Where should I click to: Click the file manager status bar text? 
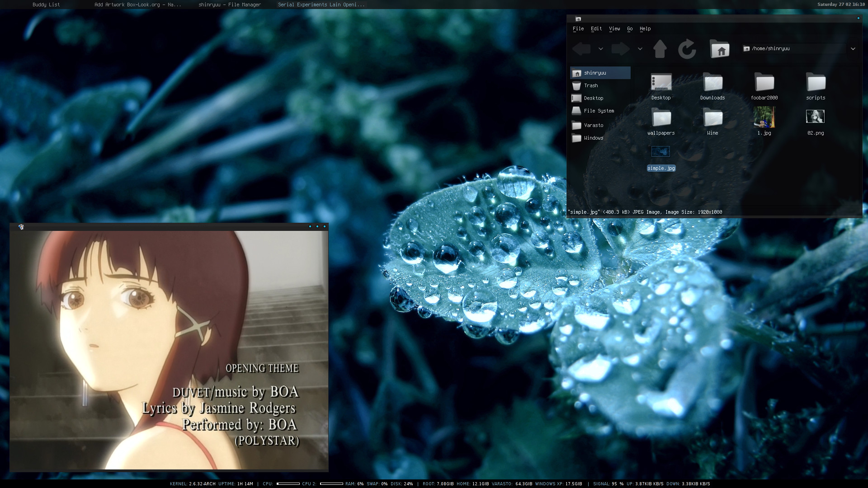point(645,212)
